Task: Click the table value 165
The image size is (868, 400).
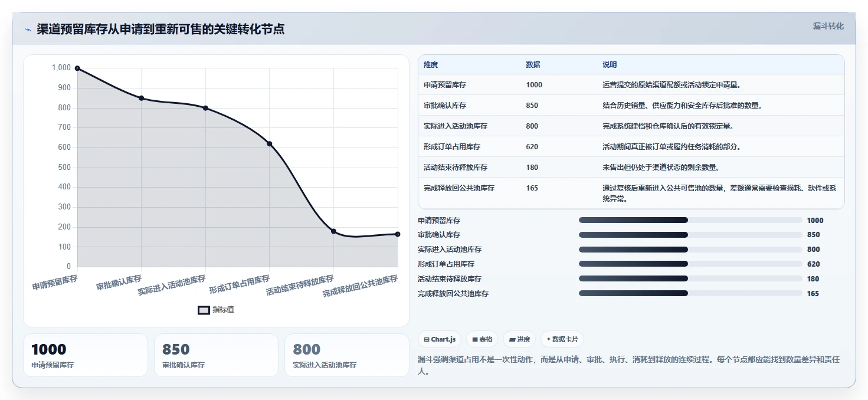Action: (532, 188)
